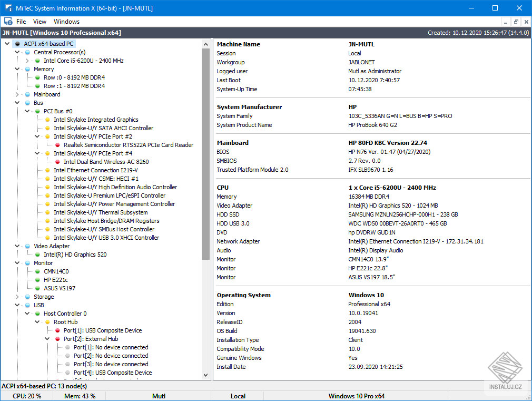Collapse the Port[2]: External Hub node

coord(47,339)
